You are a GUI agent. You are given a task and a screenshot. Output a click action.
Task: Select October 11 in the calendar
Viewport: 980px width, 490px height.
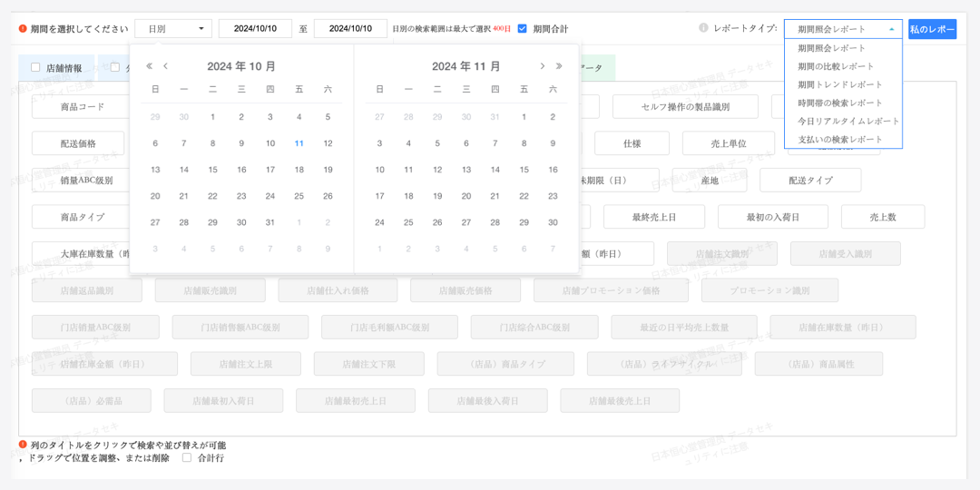(x=299, y=143)
